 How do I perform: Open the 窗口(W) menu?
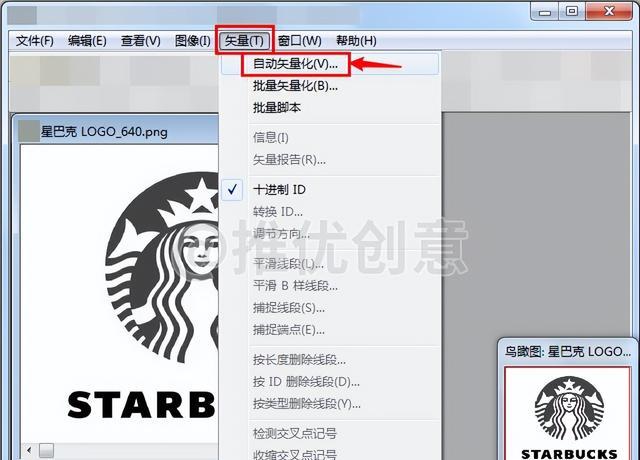point(300,41)
